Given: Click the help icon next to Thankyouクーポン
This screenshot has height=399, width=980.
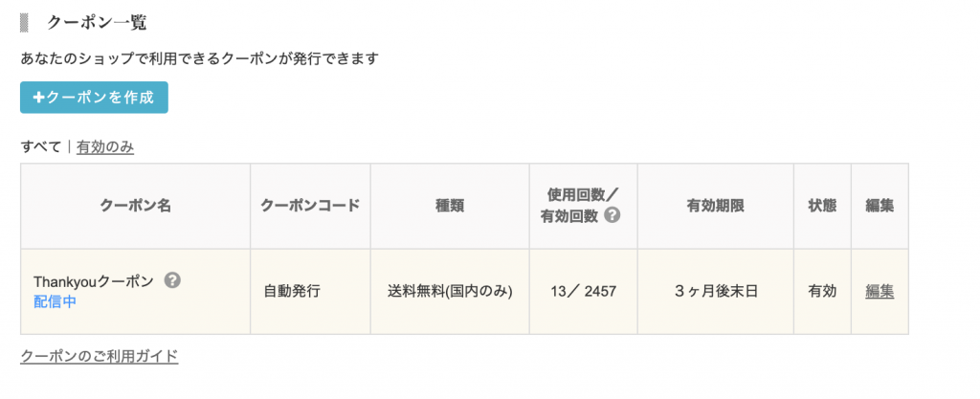Looking at the screenshot, I should coord(172,281).
